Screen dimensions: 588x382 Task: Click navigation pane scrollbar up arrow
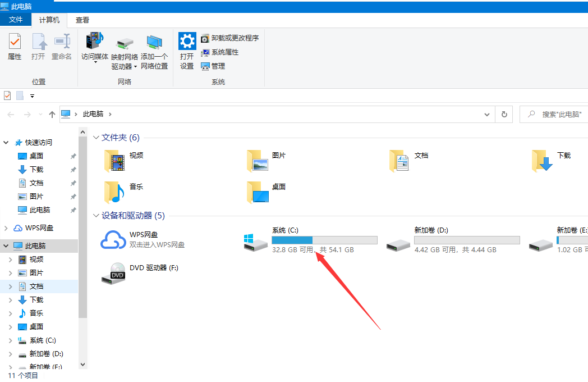[83, 132]
